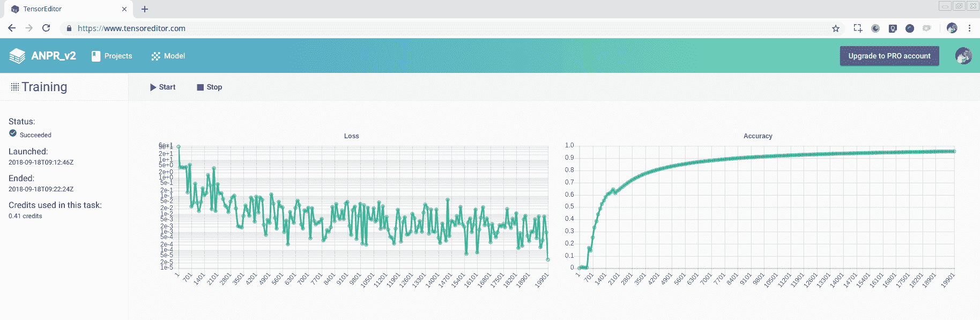The height and width of the screenshot is (320, 980).
Task: Click the final Loss chart data point
Action: click(x=548, y=259)
